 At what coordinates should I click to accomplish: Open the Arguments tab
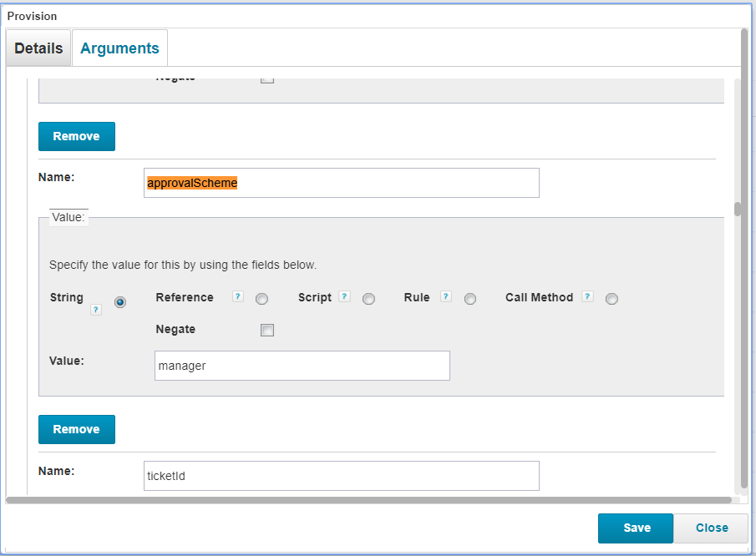click(x=119, y=48)
